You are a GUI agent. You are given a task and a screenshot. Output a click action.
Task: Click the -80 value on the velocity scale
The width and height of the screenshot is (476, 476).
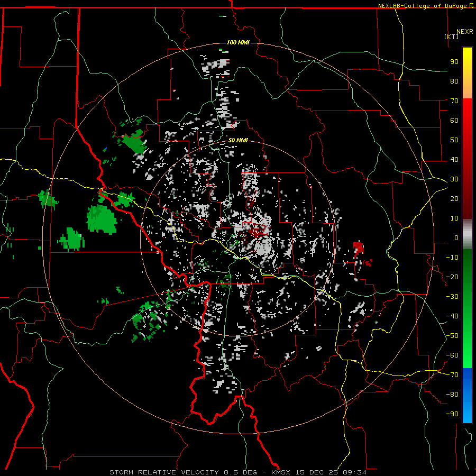(x=452, y=395)
